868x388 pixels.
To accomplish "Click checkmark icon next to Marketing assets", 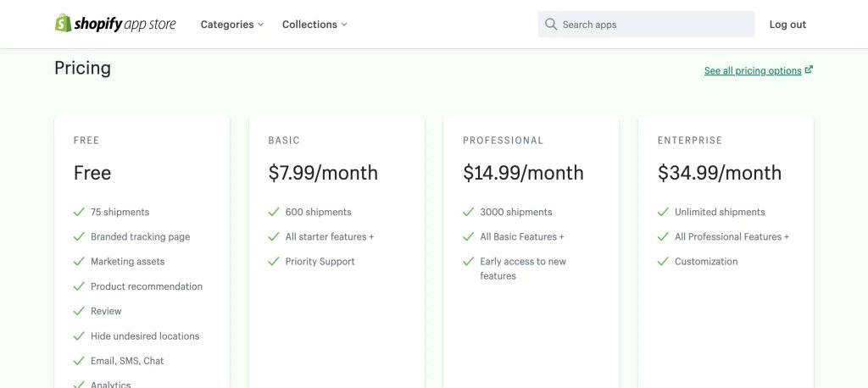I will pos(79,261).
